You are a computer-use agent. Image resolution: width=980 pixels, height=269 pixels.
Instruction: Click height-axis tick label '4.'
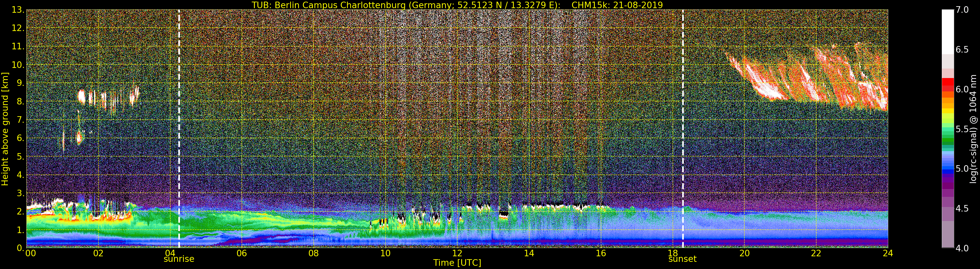20,175
